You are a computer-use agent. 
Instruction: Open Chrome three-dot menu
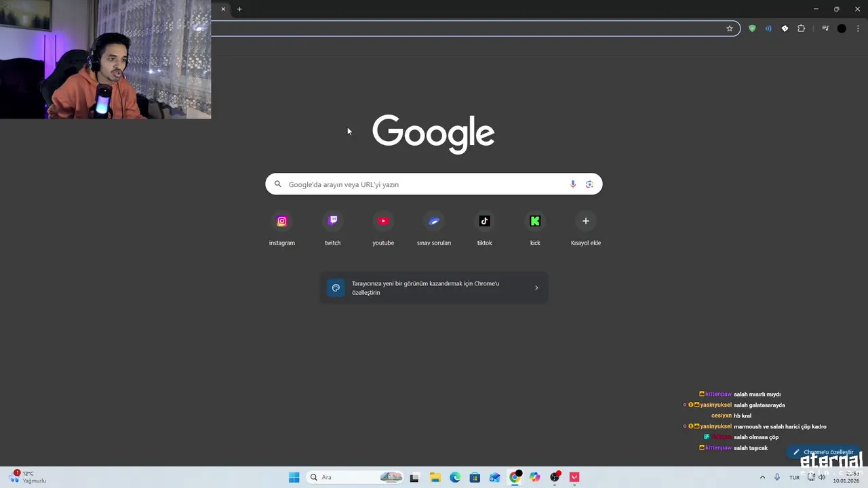[858, 28]
